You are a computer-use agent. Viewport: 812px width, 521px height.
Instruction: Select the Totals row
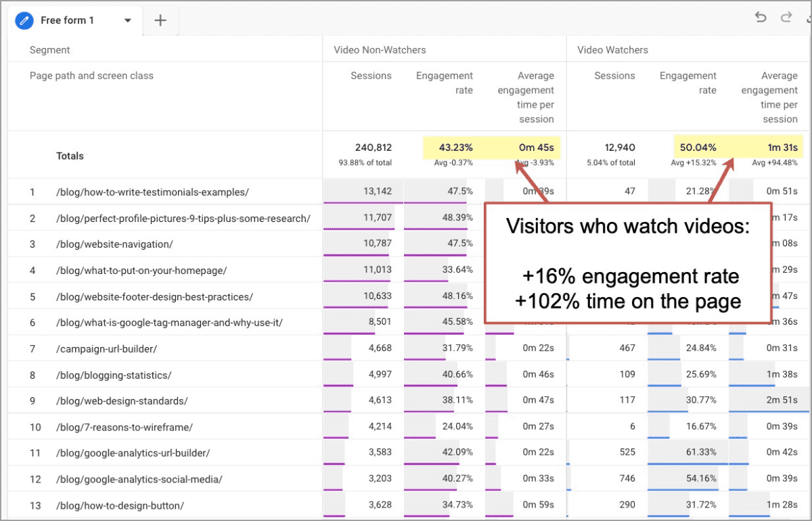[70, 156]
